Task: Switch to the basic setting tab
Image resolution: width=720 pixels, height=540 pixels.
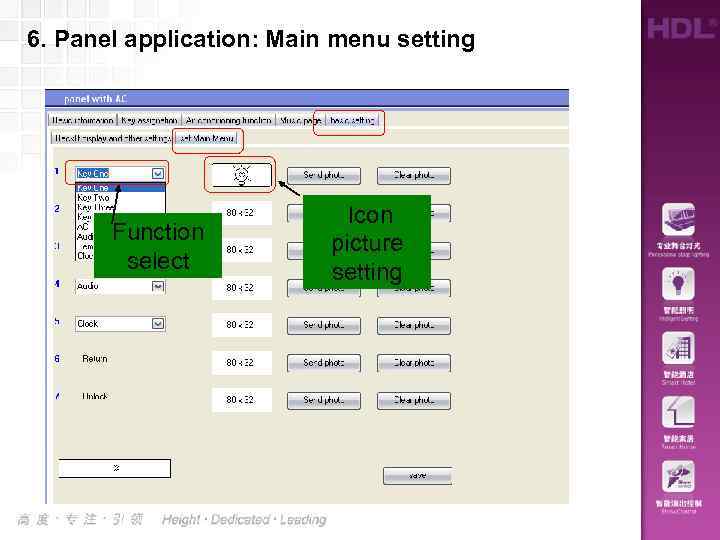Action: [x=352, y=120]
